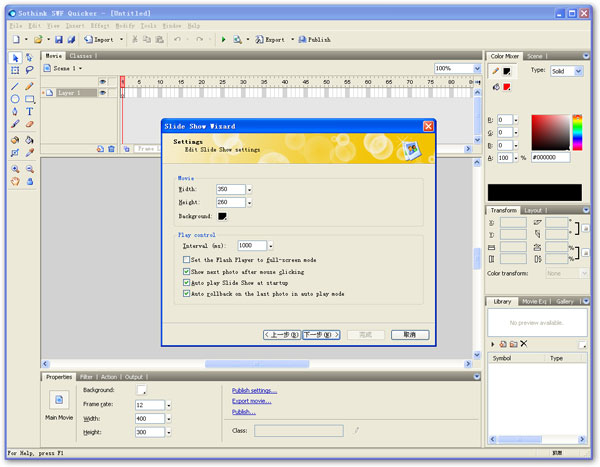The image size is (600, 467).
Task: Open the Export movie link
Action: pyautogui.click(x=251, y=401)
